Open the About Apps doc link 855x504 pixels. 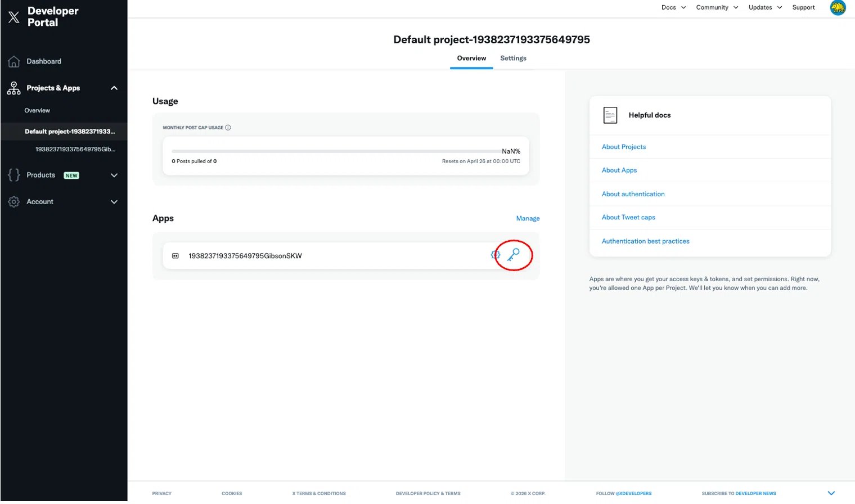point(619,170)
